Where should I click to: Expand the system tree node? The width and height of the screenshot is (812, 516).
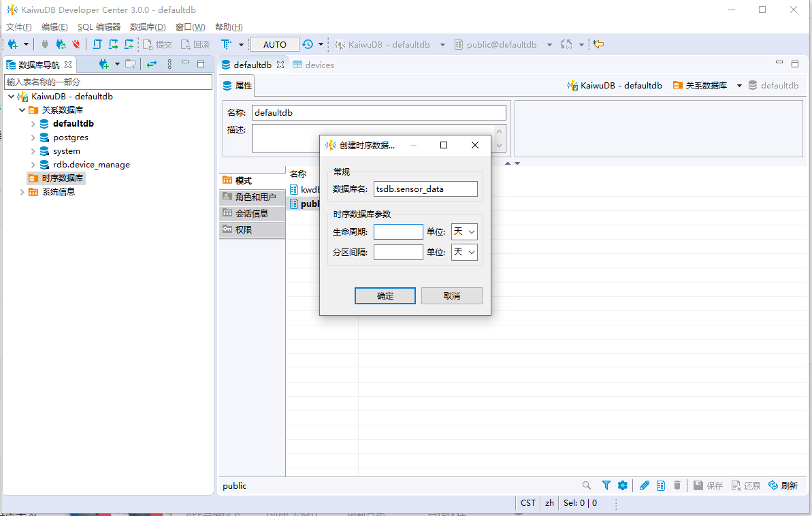pos(33,151)
